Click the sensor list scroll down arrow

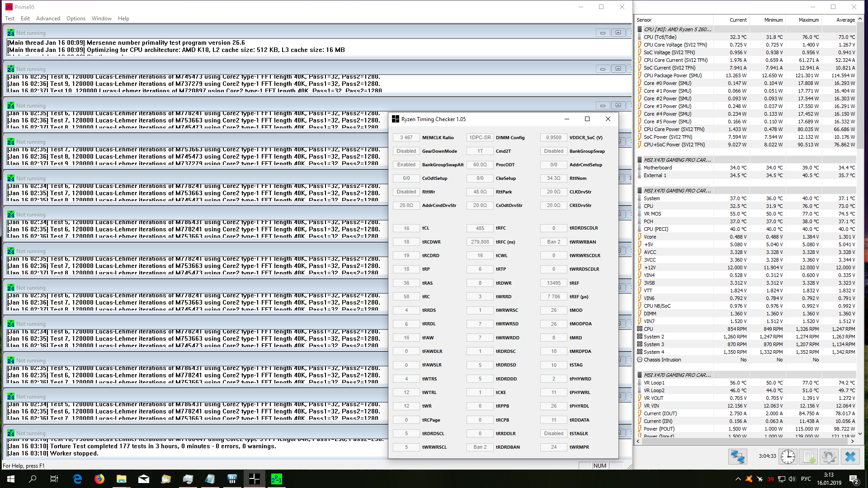[860, 433]
